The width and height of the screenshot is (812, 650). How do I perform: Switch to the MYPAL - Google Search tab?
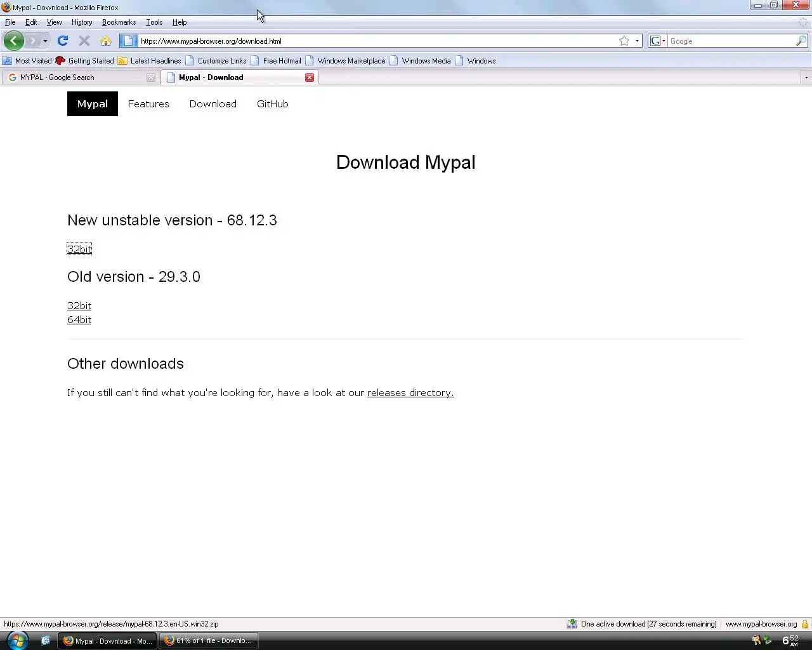(x=81, y=77)
